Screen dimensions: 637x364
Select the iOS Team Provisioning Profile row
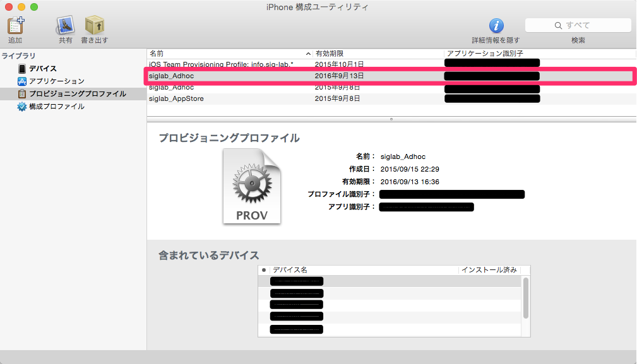[391, 64]
